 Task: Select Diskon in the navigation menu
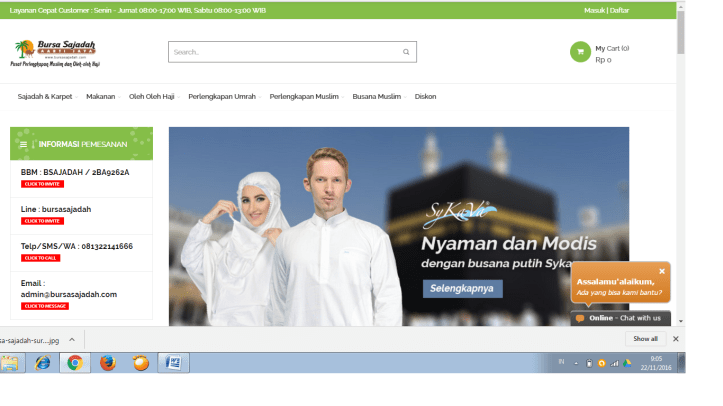click(425, 97)
